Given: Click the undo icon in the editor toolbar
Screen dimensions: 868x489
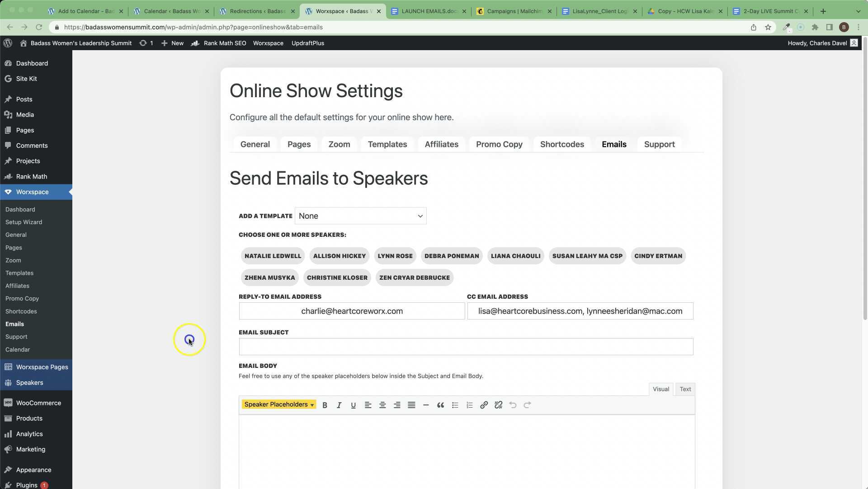Looking at the screenshot, I should coord(513,405).
